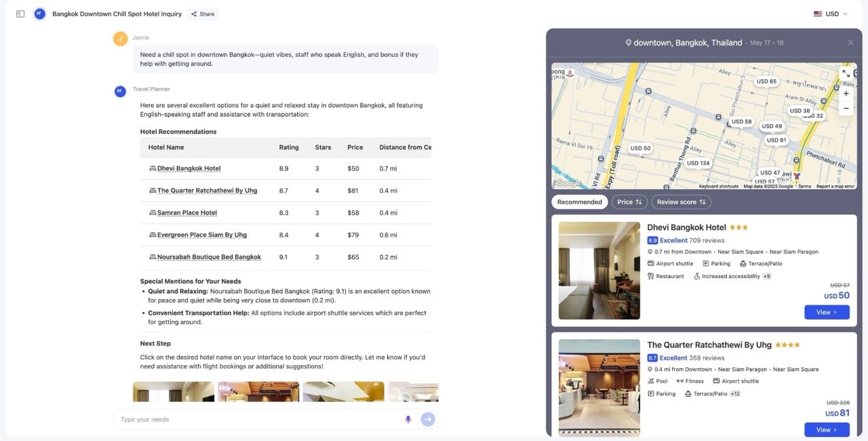Click the Dhevi Bangkok Hotel room photo
This screenshot has width=868, height=441.
[599, 270]
